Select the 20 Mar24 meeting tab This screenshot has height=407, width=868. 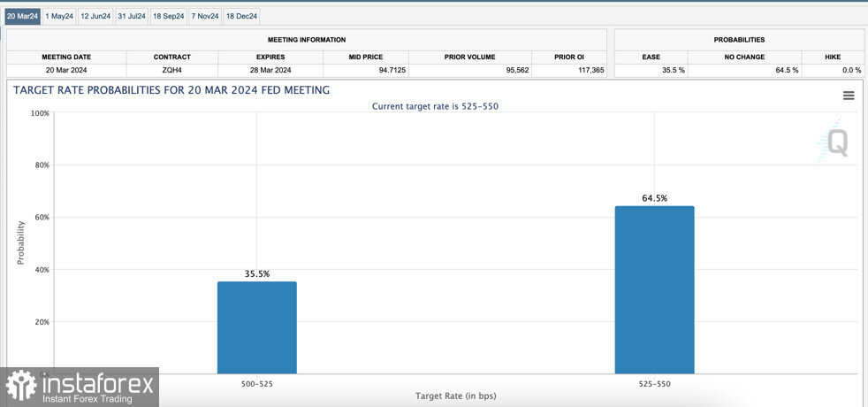[23, 16]
